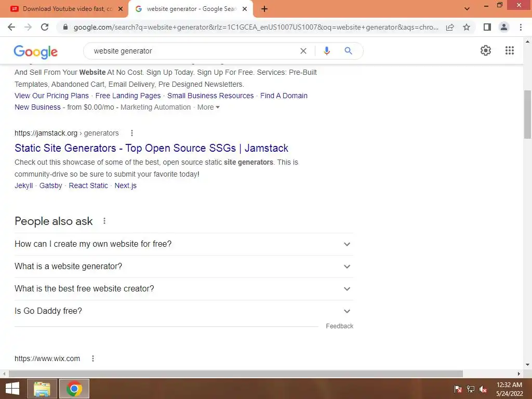Open View Our Pricing Plans link
The image size is (532, 399).
(51, 96)
